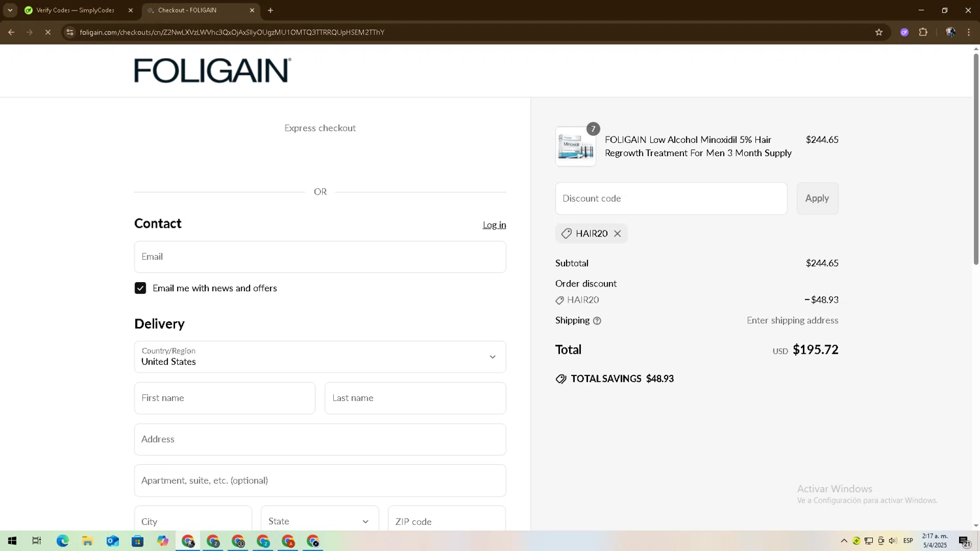The image size is (980, 551).
Task: Bookmark this page with the star icon
Action: [879, 32]
